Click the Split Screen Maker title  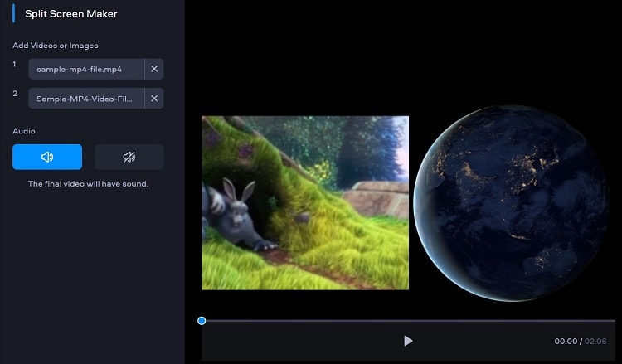coord(71,14)
